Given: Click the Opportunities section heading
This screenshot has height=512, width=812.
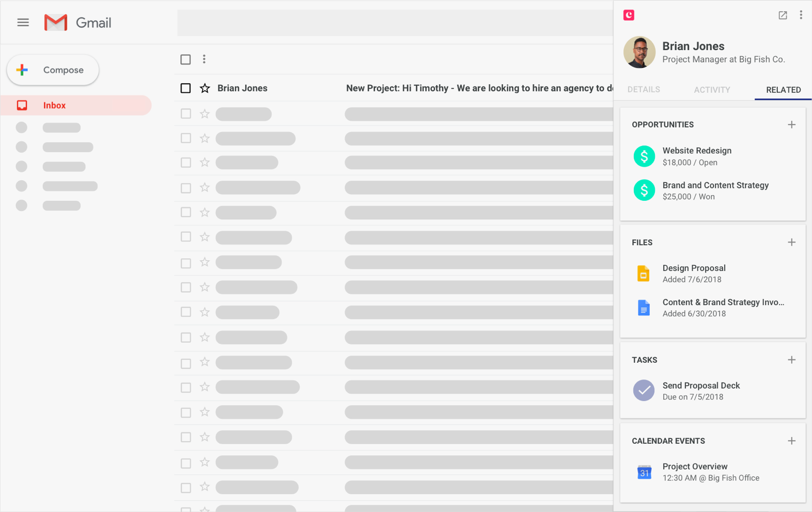Looking at the screenshot, I should (x=663, y=124).
